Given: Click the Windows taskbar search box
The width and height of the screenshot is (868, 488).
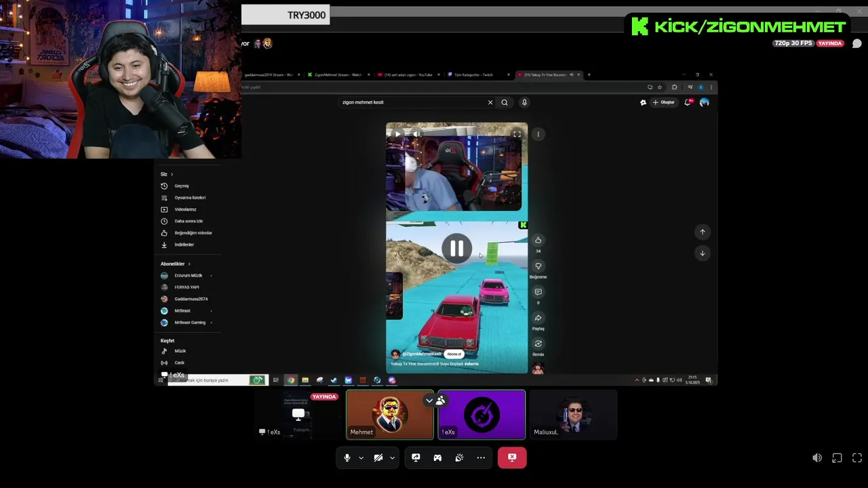Looking at the screenshot, I should [218, 380].
